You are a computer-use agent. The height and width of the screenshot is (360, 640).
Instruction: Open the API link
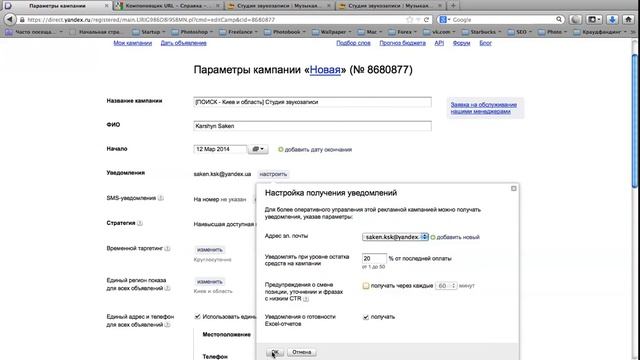(439, 43)
